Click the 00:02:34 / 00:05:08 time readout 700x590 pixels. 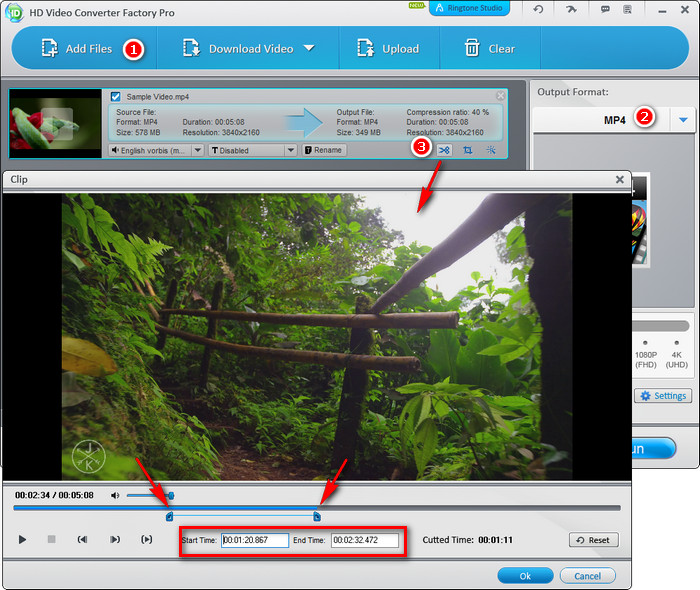point(54,495)
